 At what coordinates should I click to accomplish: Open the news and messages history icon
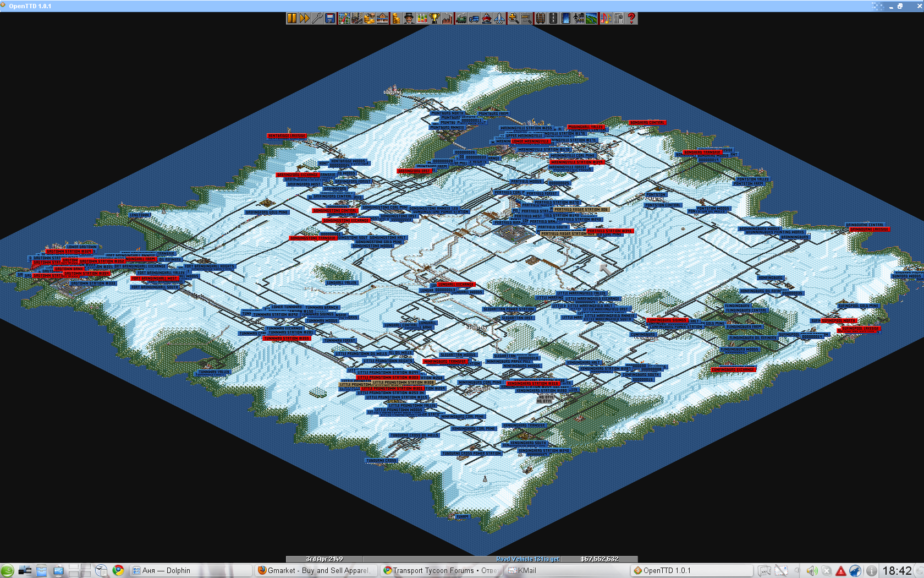tap(618, 18)
